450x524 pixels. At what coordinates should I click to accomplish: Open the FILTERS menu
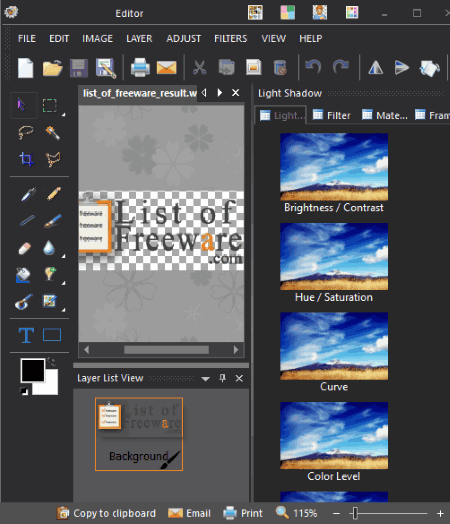[x=231, y=38]
